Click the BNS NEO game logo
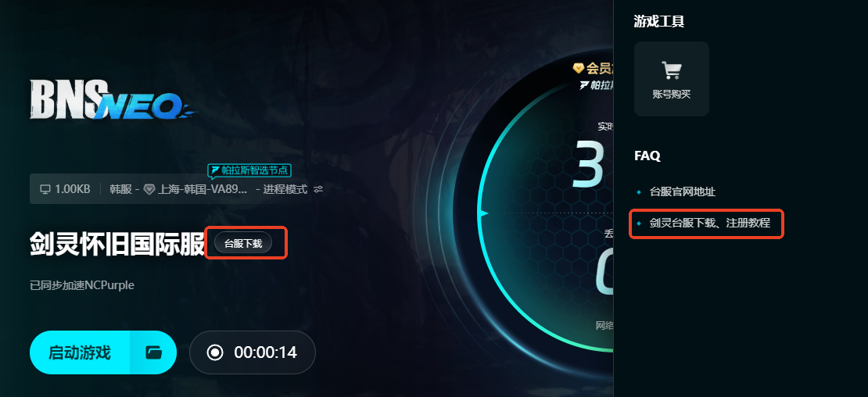This screenshot has width=868, height=397. click(113, 99)
